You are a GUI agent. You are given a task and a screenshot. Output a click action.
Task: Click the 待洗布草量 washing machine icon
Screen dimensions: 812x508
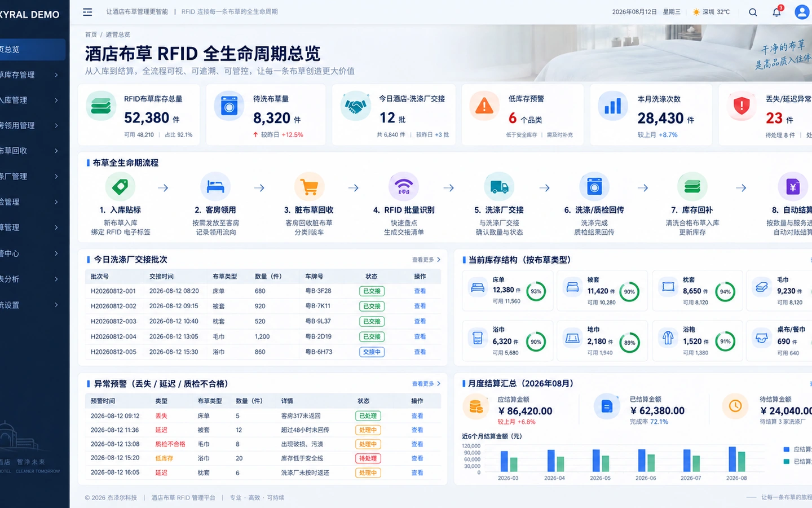(230, 106)
